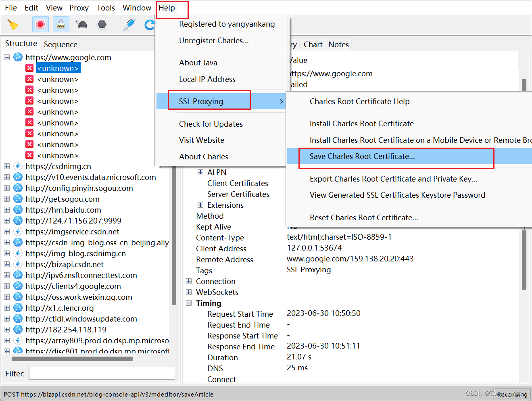Open the Window menu

137,8
